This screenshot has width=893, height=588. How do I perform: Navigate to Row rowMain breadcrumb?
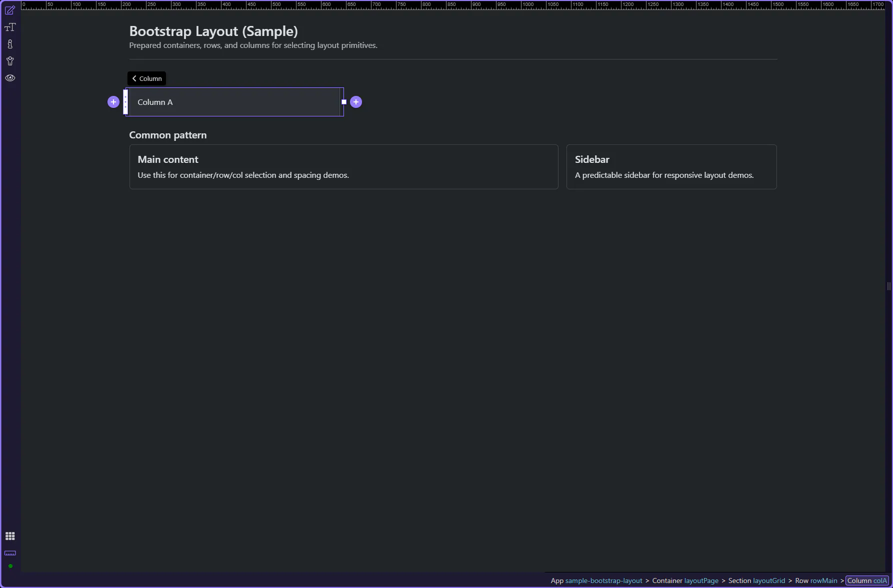[x=816, y=581]
